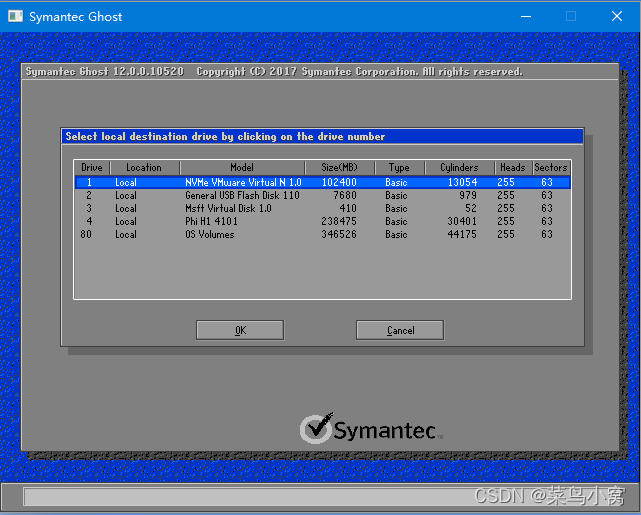The width and height of the screenshot is (641, 515).
Task: Click the 346526 size value
Action: [339, 235]
